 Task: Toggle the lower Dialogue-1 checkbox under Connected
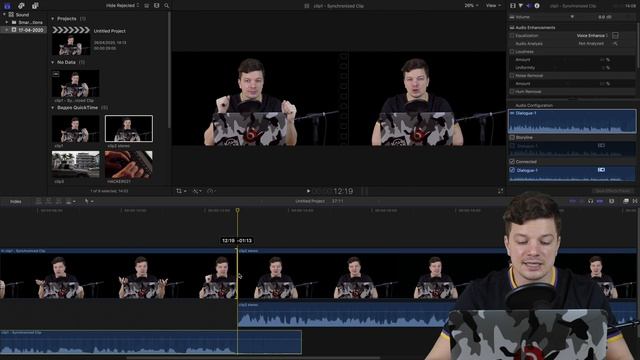(512, 170)
